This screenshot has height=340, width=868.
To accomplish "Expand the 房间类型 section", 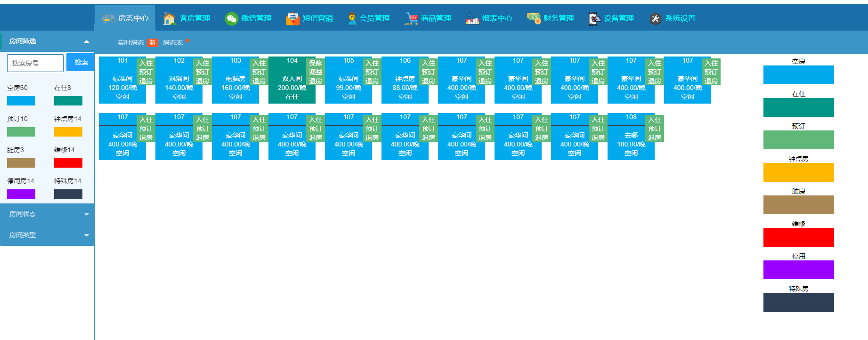I will (87, 235).
